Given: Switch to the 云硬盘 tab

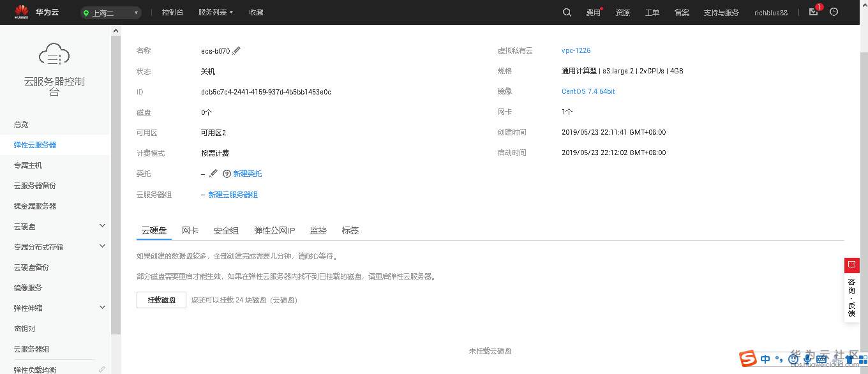Looking at the screenshot, I should [x=154, y=230].
